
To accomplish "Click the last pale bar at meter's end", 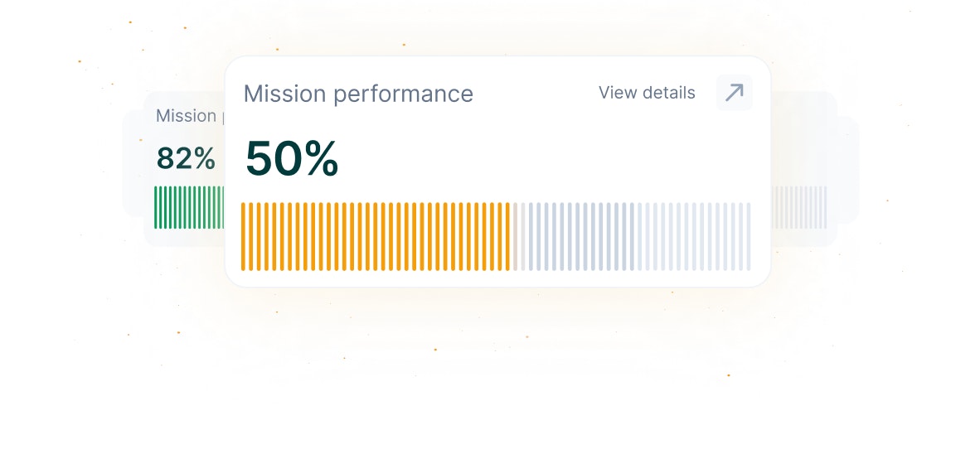I will [x=748, y=237].
